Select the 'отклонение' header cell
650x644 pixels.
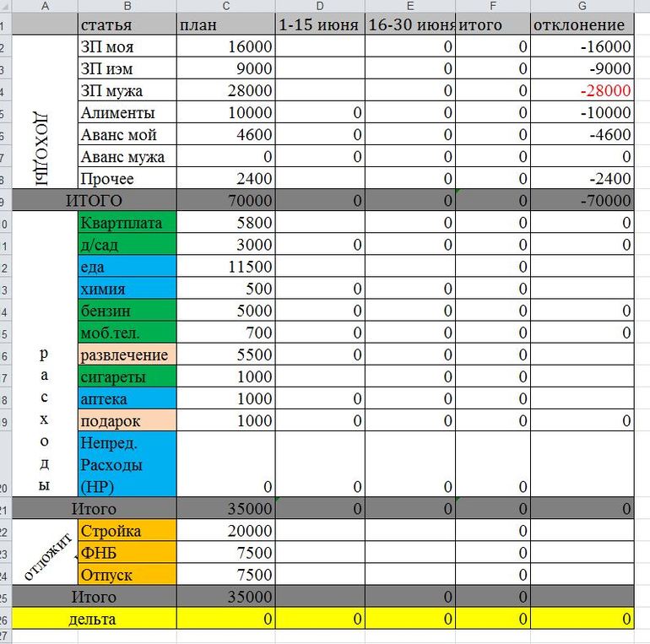(583, 25)
